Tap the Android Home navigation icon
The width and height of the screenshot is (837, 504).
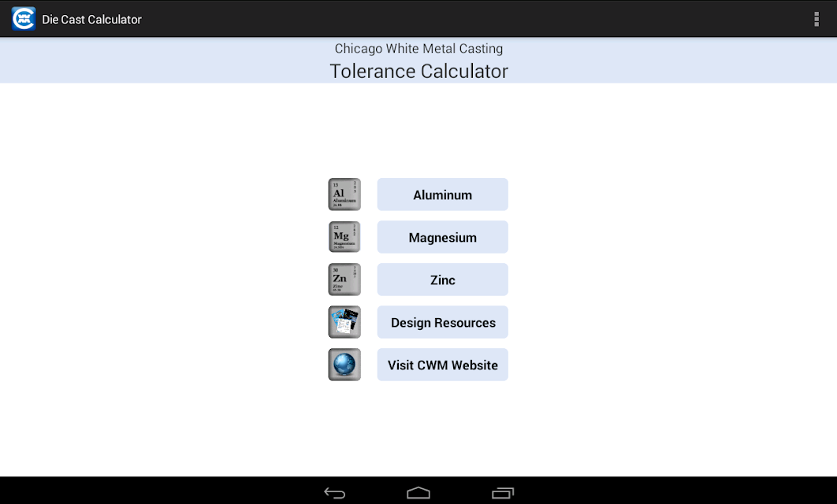(418, 493)
